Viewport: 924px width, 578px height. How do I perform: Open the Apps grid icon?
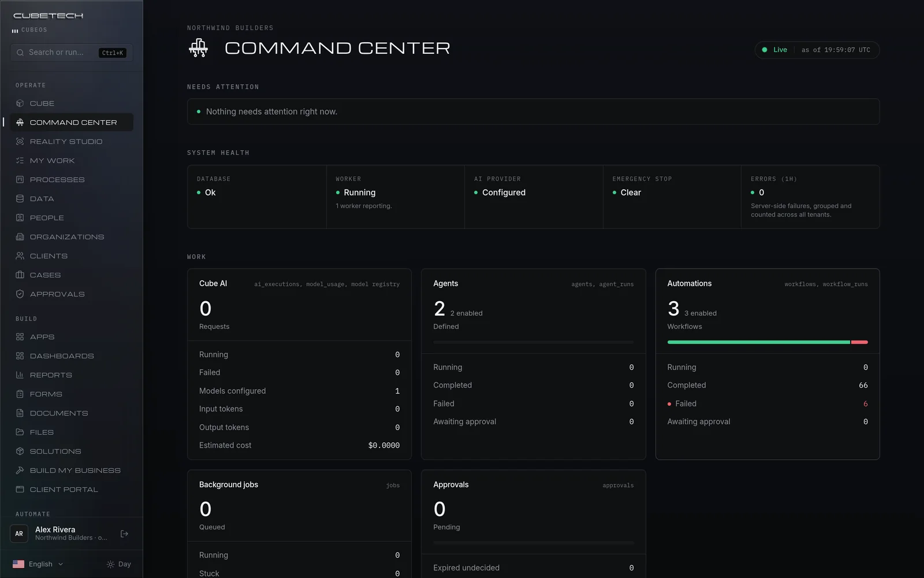click(20, 337)
